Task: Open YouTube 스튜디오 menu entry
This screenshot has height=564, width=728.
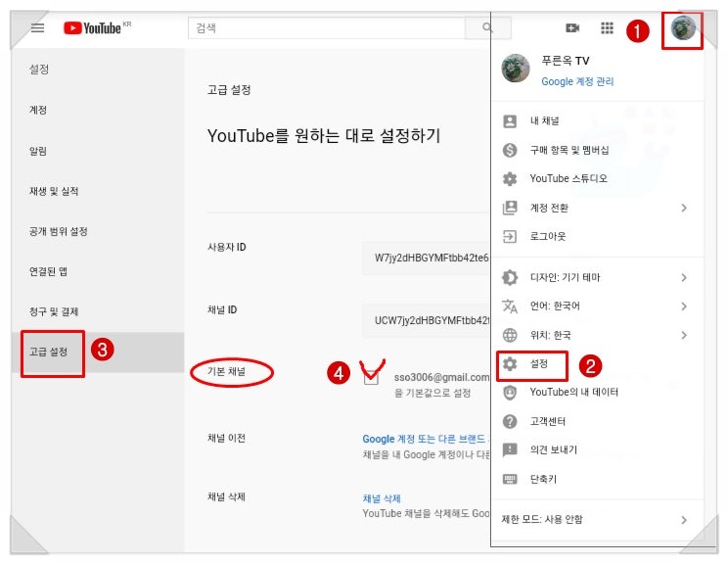Action: tap(598, 179)
